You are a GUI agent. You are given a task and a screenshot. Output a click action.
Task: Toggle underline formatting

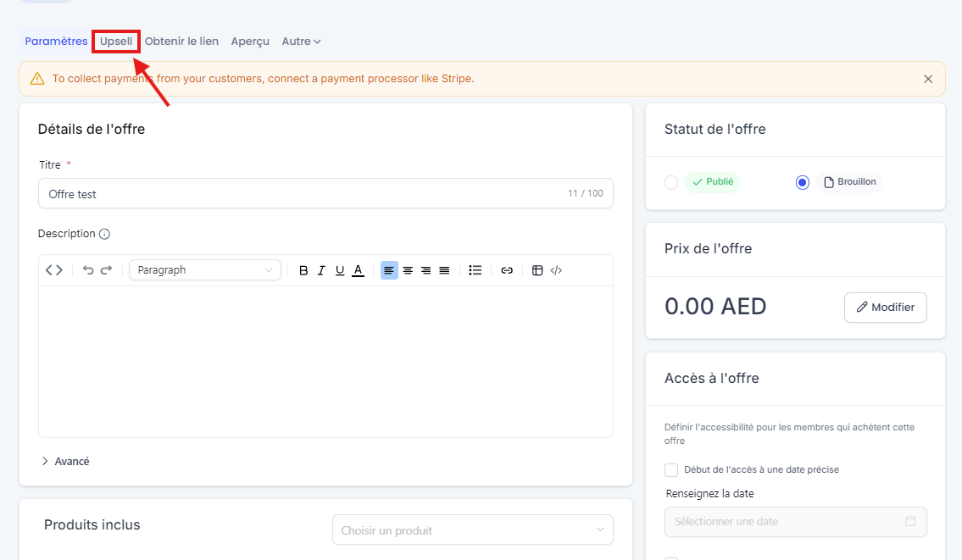340,270
